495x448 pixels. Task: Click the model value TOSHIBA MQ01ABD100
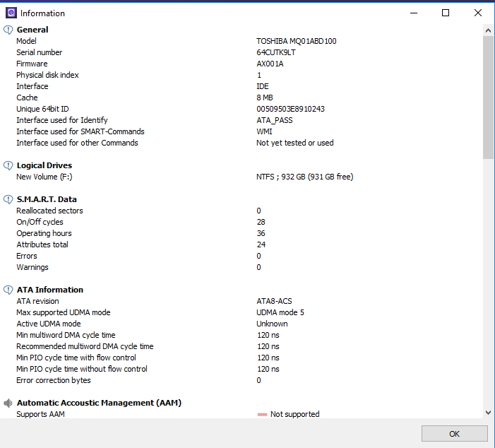296,41
